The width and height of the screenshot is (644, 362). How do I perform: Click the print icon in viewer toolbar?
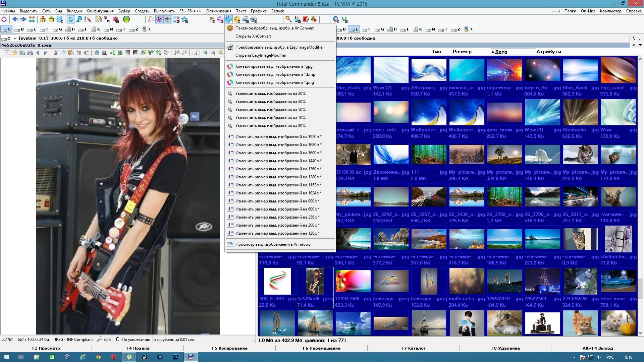30,53
